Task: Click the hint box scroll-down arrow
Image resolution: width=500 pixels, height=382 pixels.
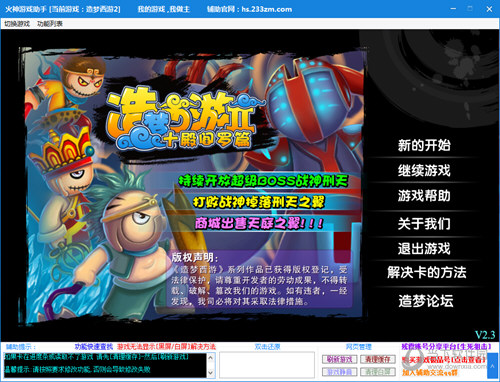Action: click(x=210, y=373)
